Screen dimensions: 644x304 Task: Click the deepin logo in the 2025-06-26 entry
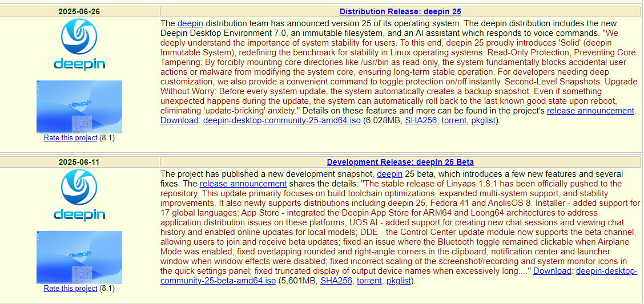click(x=79, y=44)
